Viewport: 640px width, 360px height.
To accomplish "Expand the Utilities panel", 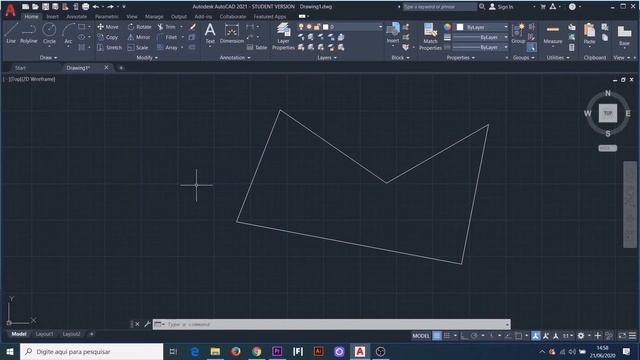I will 558,58.
